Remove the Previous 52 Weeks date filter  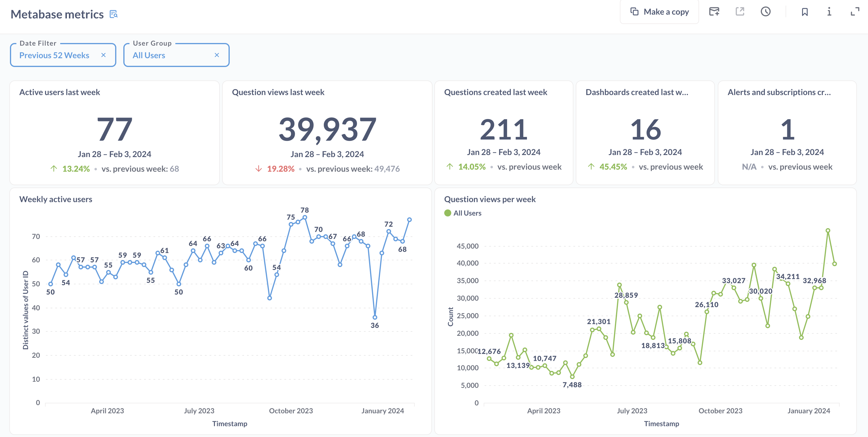tap(104, 55)
